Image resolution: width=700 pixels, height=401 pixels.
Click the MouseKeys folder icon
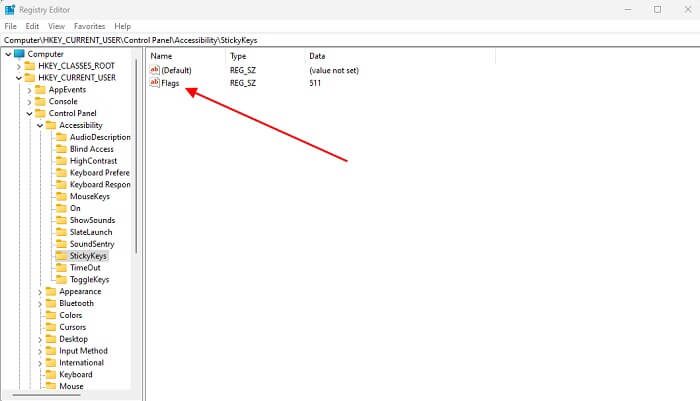coord(61,196)
